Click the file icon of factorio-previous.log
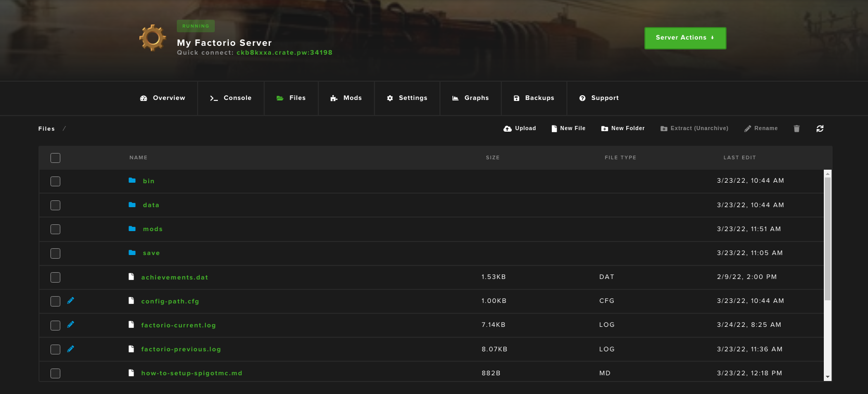This screenshot has height=394, width=868. (131, 349)
